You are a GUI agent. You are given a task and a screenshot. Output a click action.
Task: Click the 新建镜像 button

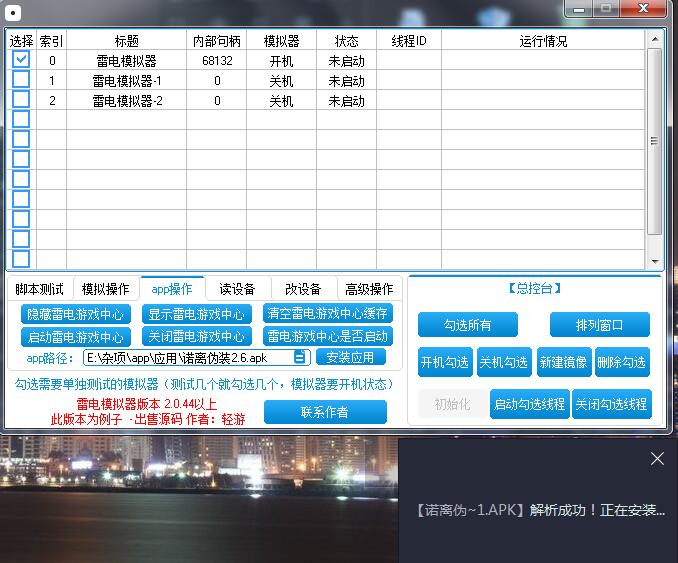tap(563, 361)
